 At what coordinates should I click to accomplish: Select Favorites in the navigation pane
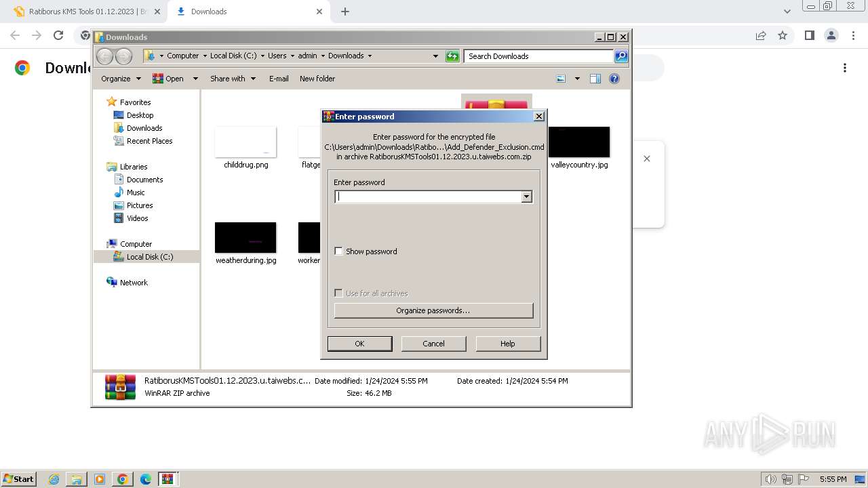click(x=135, y=102)
